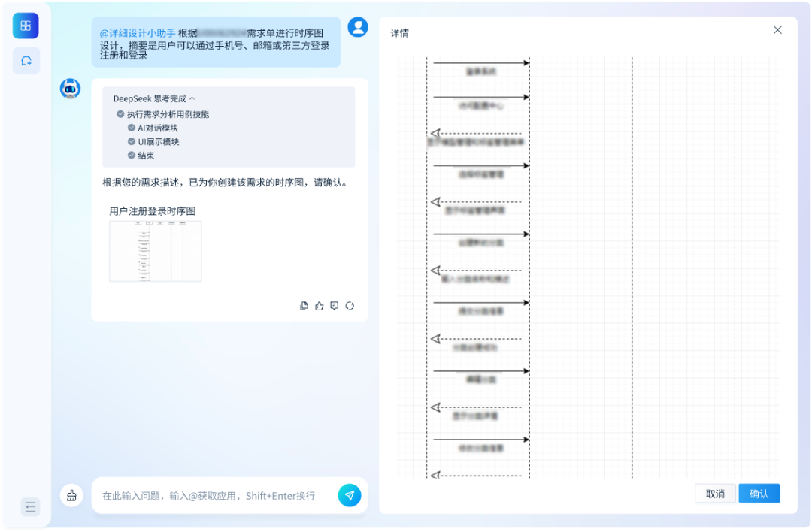The height and width of the screenshot is (532, 812).
Task: Click the user profile avatar
Action: click(359, 26)
